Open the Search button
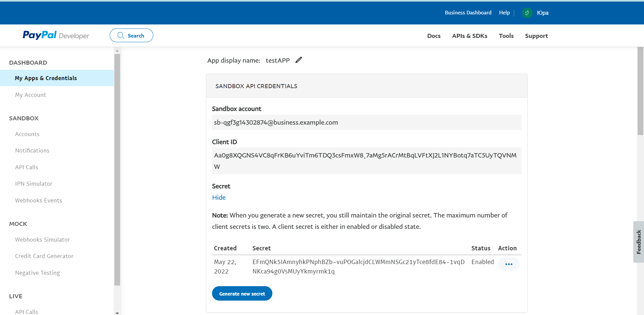Viewport: 644px width, 315px height. tap(131, 36)
